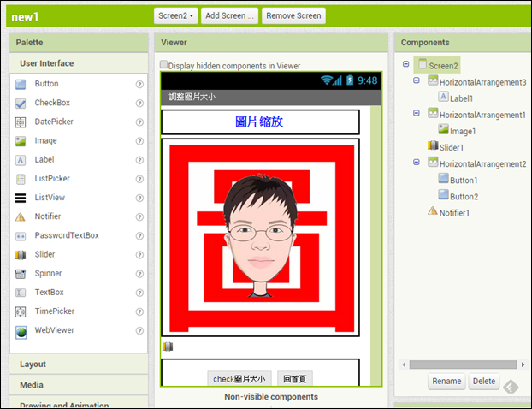
Task: Open help for Slider component
Action: click(x=139, y=255)
